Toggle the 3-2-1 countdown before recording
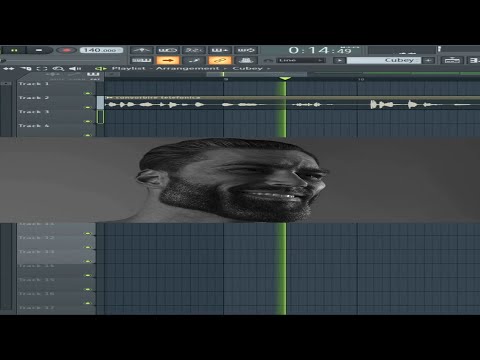This screenshot has height=360, width=480. 194,50
